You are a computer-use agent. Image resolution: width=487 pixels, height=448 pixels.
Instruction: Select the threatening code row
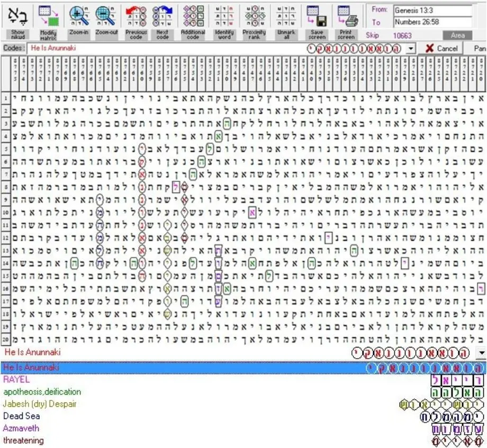coord(243,441)
